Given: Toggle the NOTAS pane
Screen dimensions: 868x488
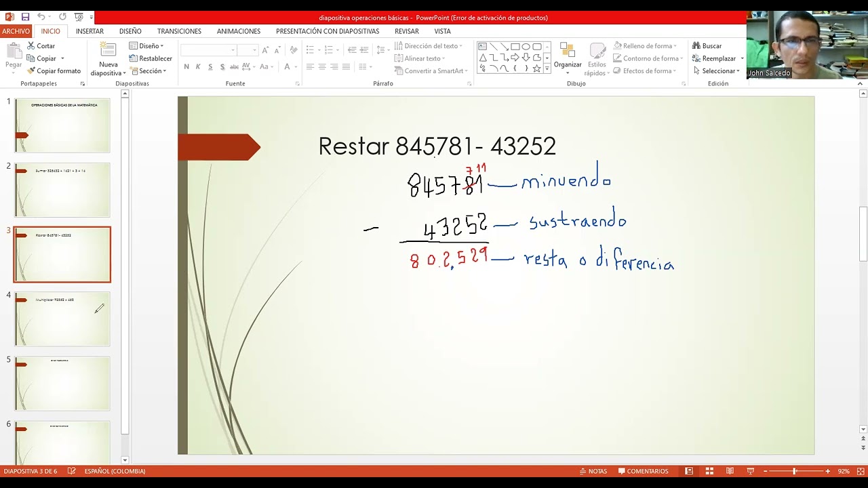Looking at the screenshot, I should [593, 471].
